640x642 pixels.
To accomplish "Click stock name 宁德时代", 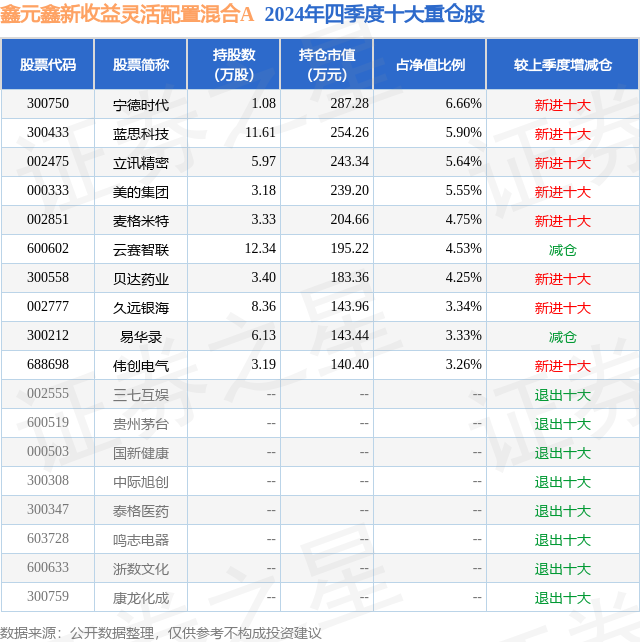I will (x=141, y=105).
